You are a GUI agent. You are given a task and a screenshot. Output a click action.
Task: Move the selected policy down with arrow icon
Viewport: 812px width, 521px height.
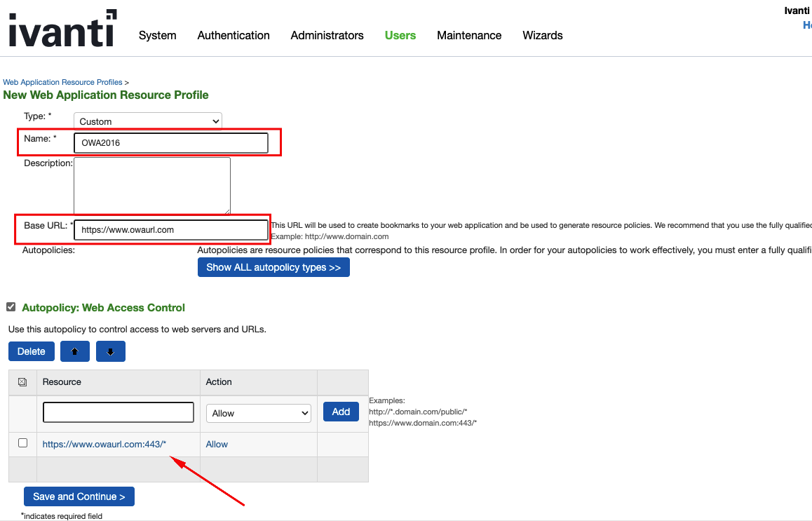[110, 351]
